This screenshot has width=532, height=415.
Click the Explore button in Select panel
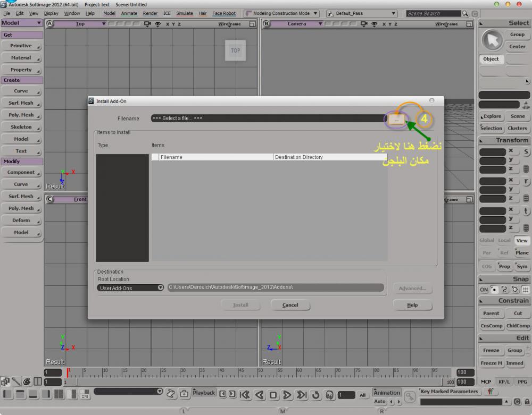point(492,116)
